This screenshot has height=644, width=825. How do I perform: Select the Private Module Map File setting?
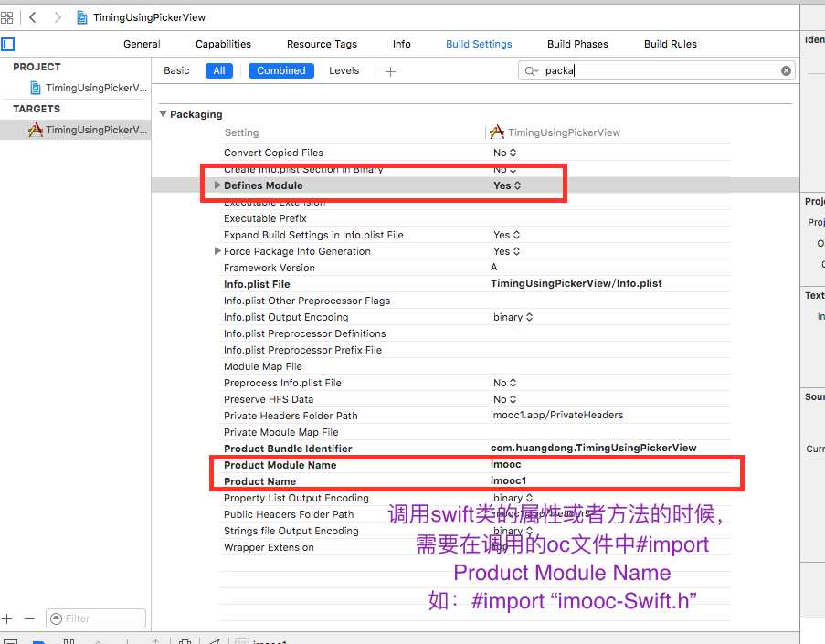(281, 432)
